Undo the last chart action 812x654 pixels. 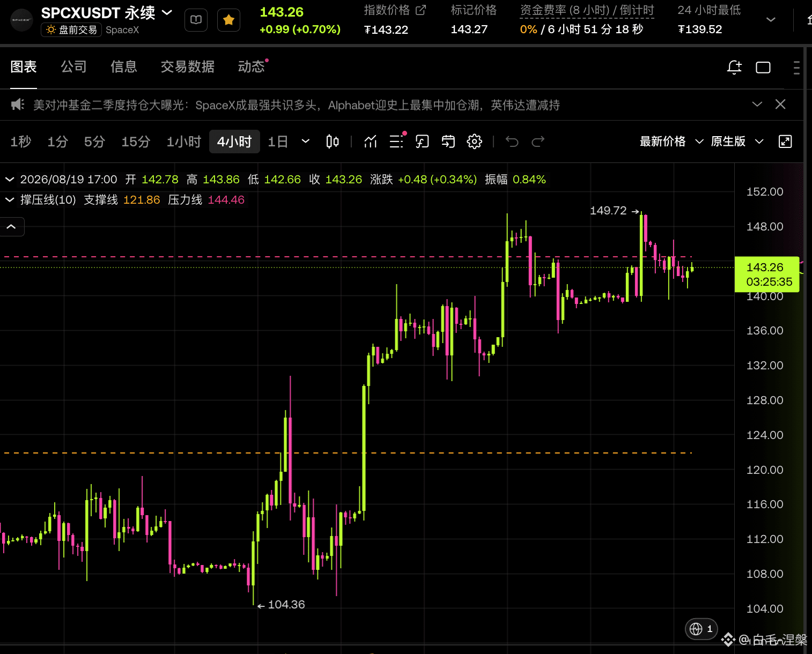512,142
